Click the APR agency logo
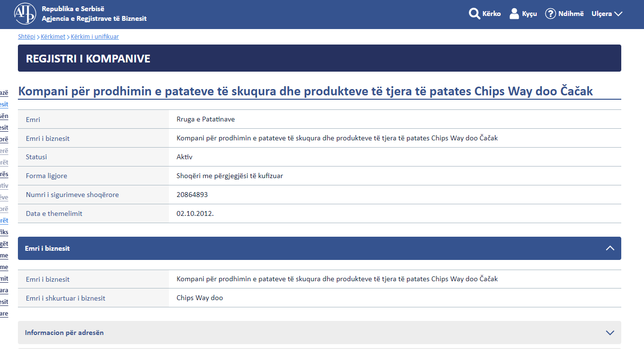 [25, 14]
